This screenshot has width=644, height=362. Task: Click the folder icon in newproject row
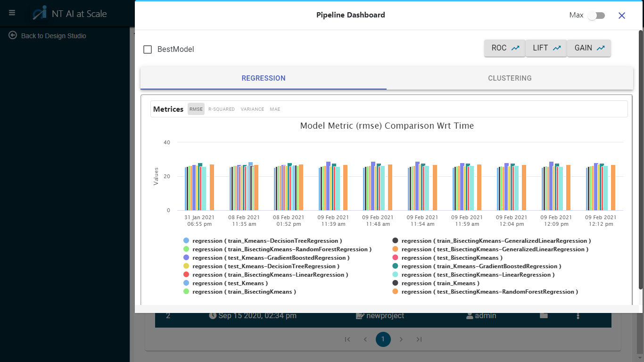pyautogui.click(x=544, y=315)
